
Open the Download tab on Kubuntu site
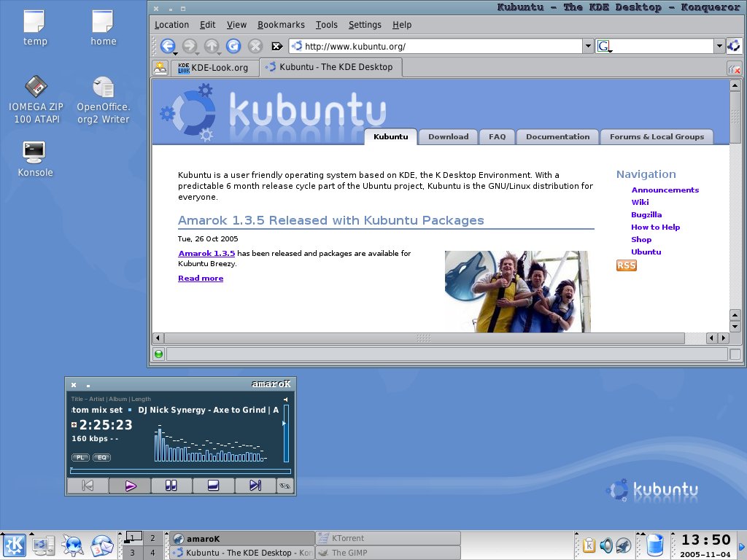click(448, 136)
